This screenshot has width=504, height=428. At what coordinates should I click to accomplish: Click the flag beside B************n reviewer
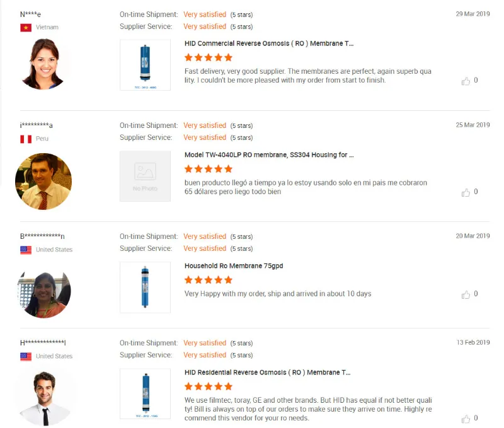(x=26, y=250)
